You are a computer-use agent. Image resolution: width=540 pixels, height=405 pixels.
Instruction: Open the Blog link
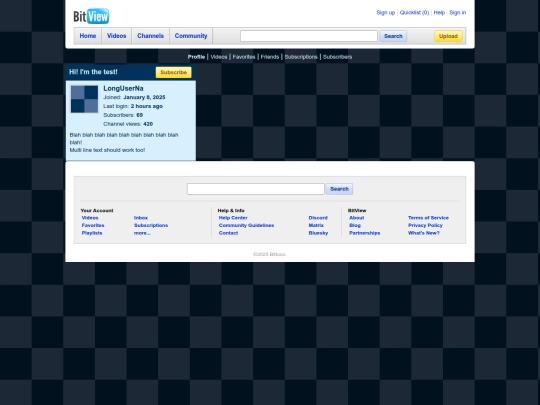(x=355, y=225)
